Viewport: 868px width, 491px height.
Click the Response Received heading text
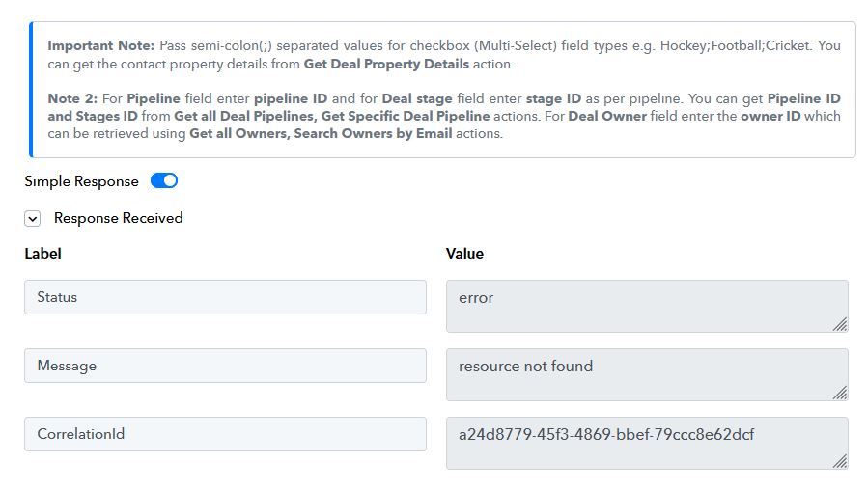pos(119,218)
